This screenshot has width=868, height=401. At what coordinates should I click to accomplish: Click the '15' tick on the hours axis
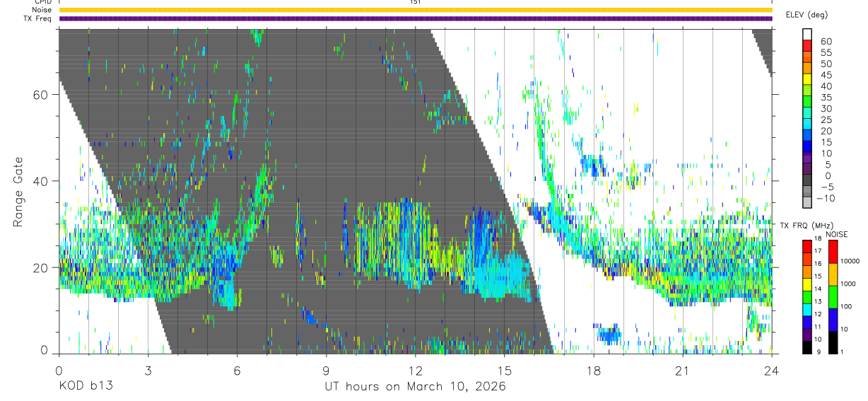[505, 371]
